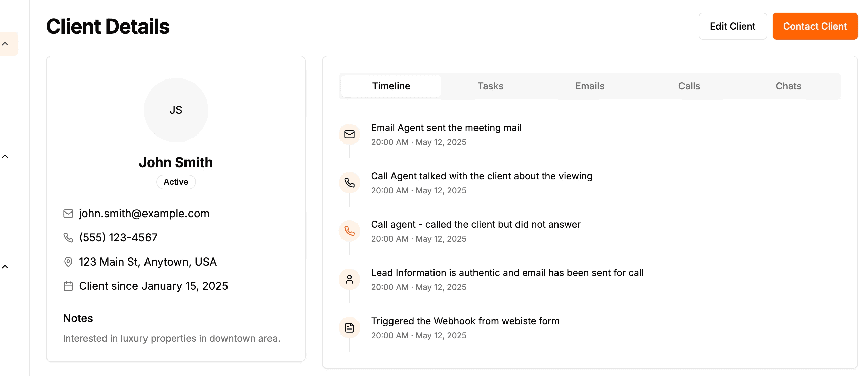Viewport: 868px width, 376px height.
Task: Click the mail icon next to john.smith@example.com
Action: click(x=68, y=214)
